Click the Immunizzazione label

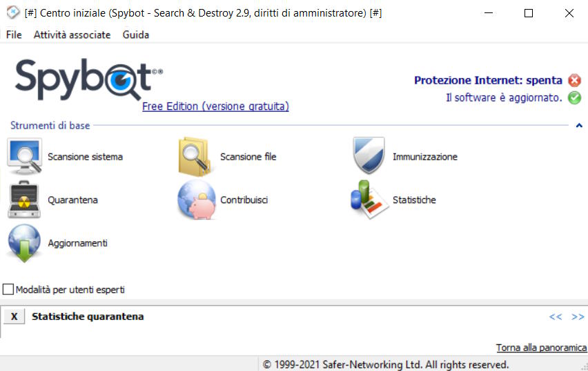click(425, 157)
